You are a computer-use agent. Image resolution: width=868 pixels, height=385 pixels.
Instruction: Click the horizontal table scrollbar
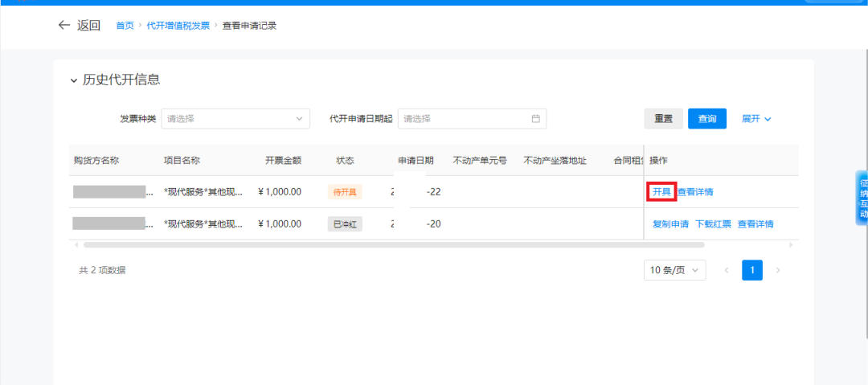(394, 244)
